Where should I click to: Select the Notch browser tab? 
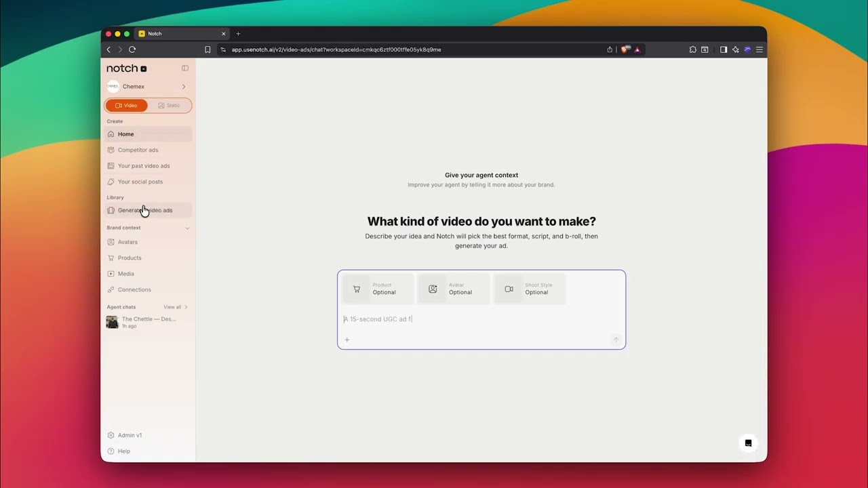(182, 33)
